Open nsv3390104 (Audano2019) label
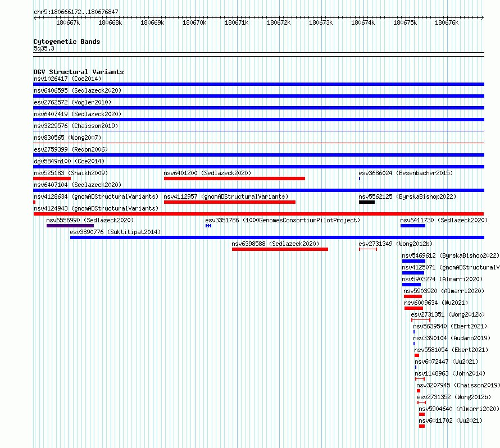500x448 pixels. [452, 338]
